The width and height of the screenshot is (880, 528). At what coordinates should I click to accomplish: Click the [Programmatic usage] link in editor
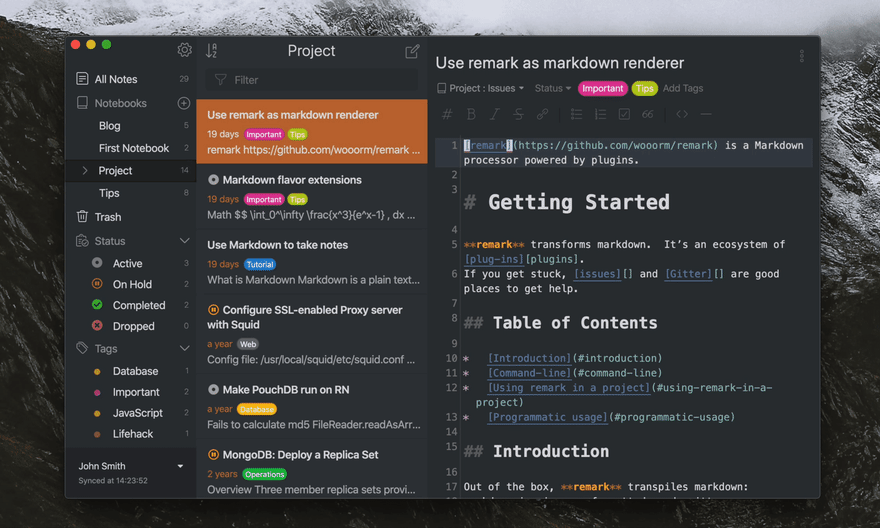(548, 417)
